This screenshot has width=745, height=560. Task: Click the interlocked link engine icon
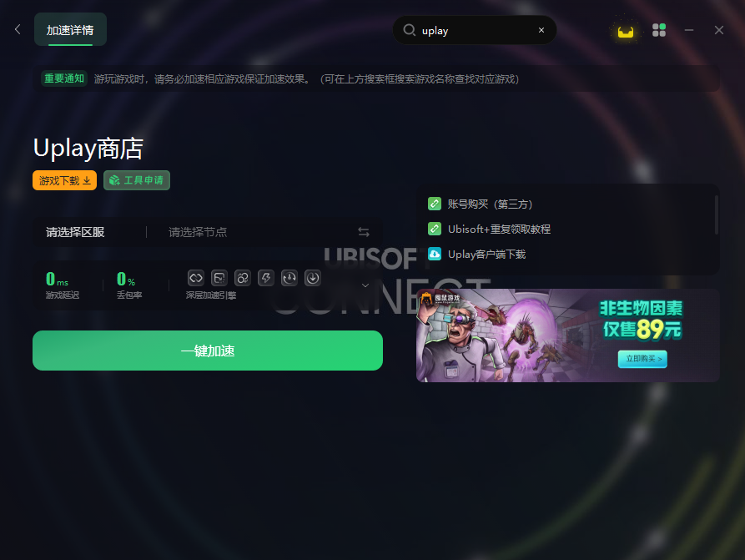tap(196, 278)
